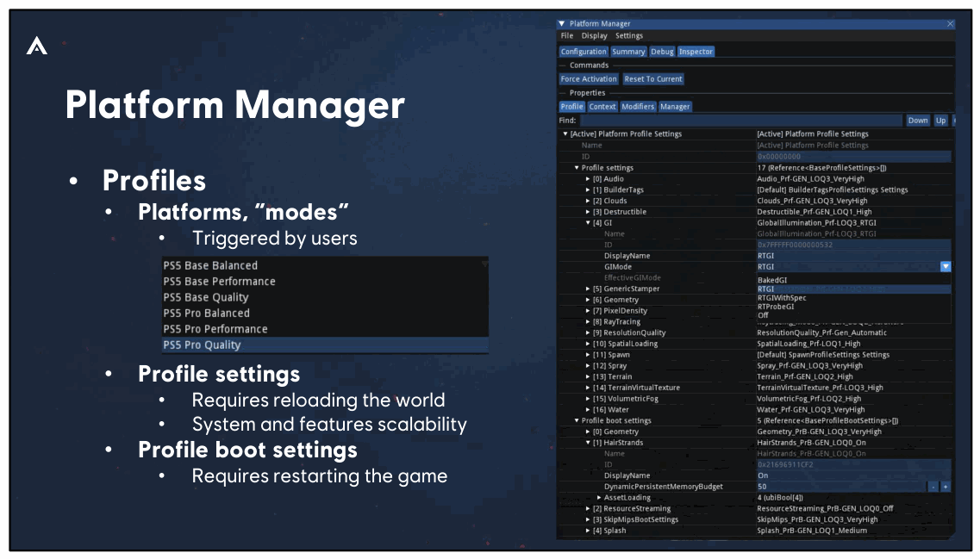
Task: Expand the [8] RayTracing node
Action: tap(588, 322)
